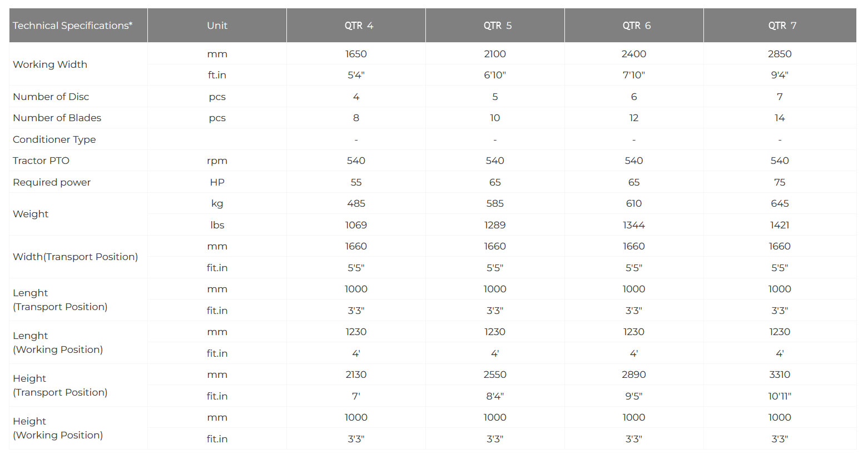The image size is (868, 459).
Task: Select the 10'11" transport height value
Action: (780, 396)
